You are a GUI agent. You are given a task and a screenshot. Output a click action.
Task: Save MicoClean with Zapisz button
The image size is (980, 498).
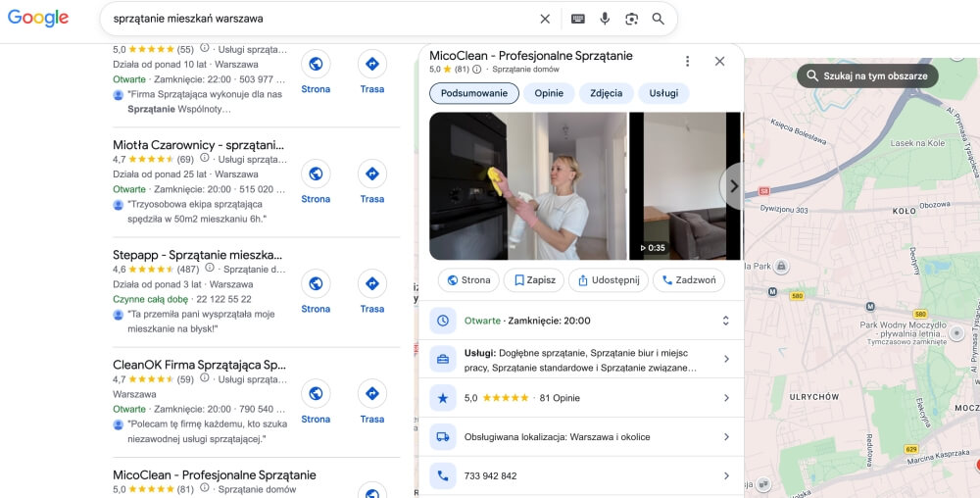click(x=534, y=280)
